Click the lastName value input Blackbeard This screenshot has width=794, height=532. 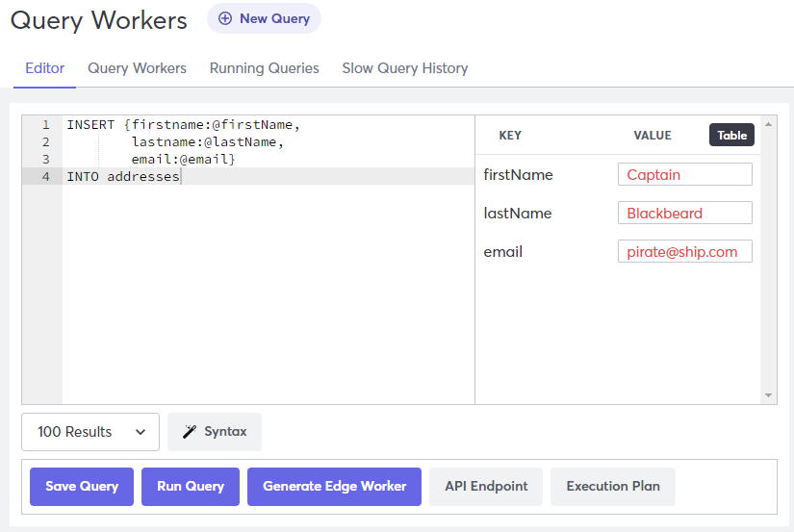(x=684, y=213)
